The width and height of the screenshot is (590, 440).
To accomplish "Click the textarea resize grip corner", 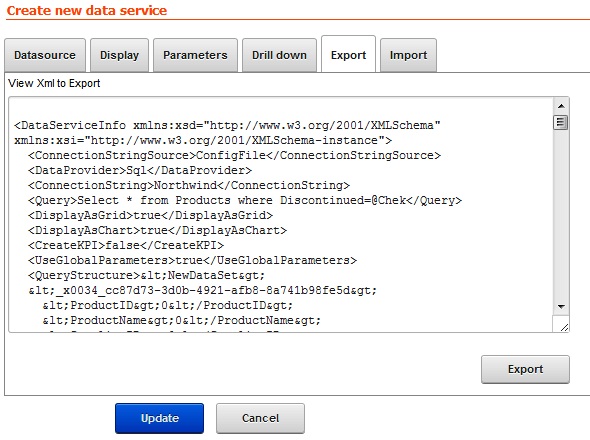I will point(564,327).
